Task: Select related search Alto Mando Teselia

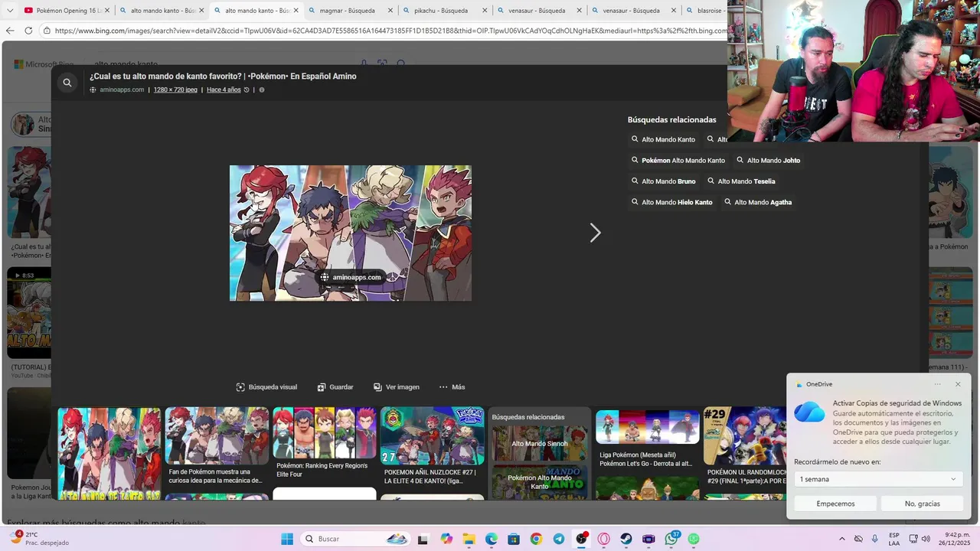Action: tap(741, 181)
